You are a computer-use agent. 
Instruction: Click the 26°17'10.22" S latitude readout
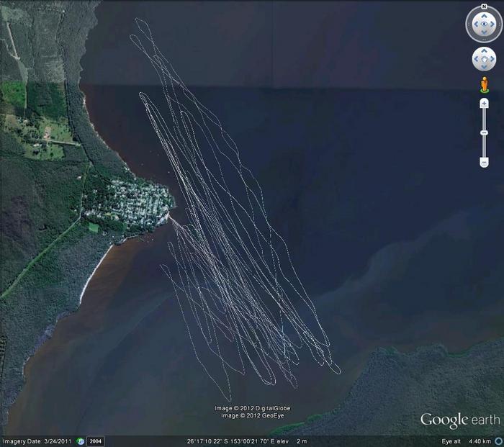pos(207,441)
